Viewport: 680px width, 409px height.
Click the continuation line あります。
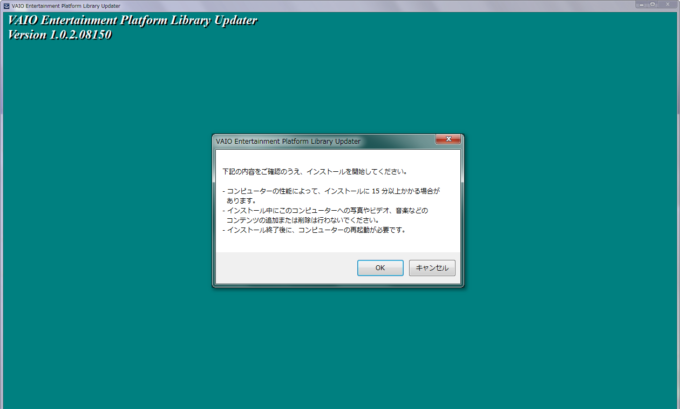[x=241, y=200]
